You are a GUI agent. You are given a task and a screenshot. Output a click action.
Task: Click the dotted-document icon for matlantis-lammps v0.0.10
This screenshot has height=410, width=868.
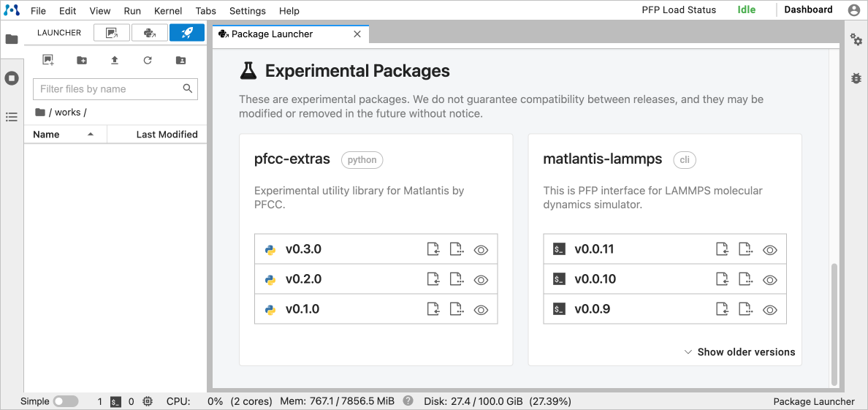(745, 279)
